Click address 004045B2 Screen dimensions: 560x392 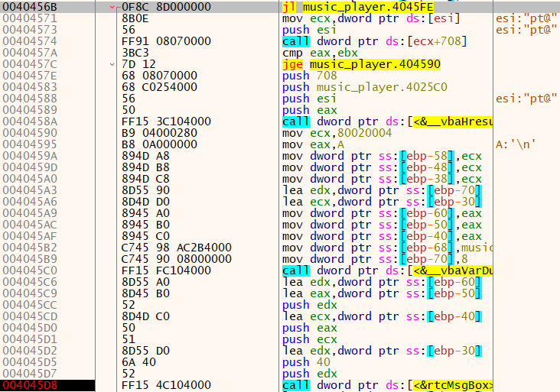[30, 248]
